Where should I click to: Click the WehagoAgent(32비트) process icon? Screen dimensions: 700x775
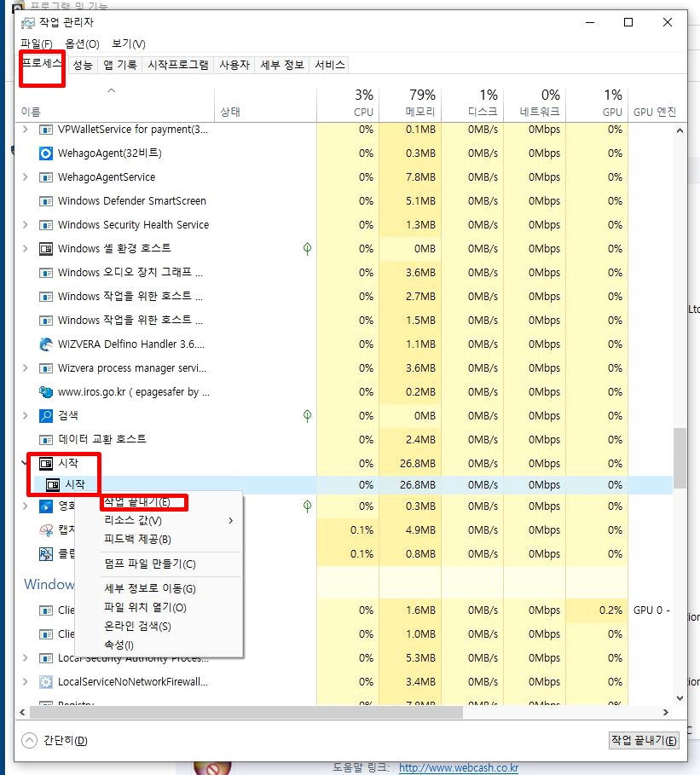(x=46, y=153)
